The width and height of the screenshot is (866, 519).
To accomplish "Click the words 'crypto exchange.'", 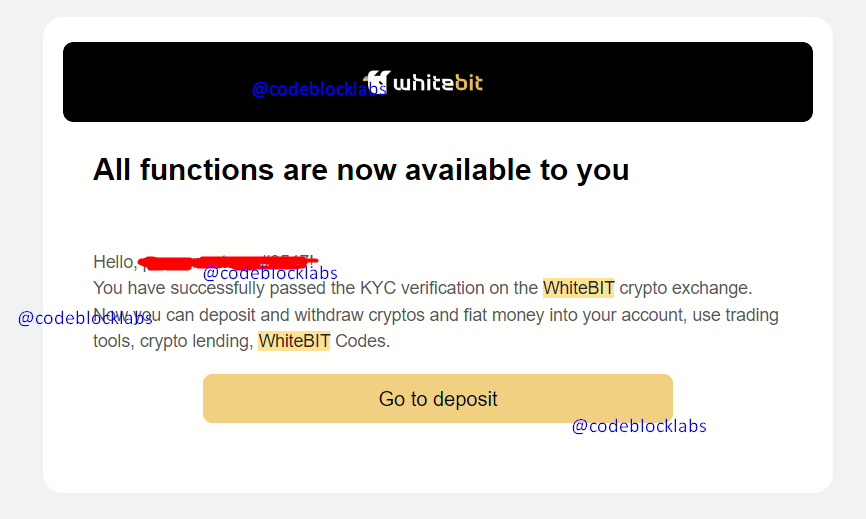I will click(685, 288).
